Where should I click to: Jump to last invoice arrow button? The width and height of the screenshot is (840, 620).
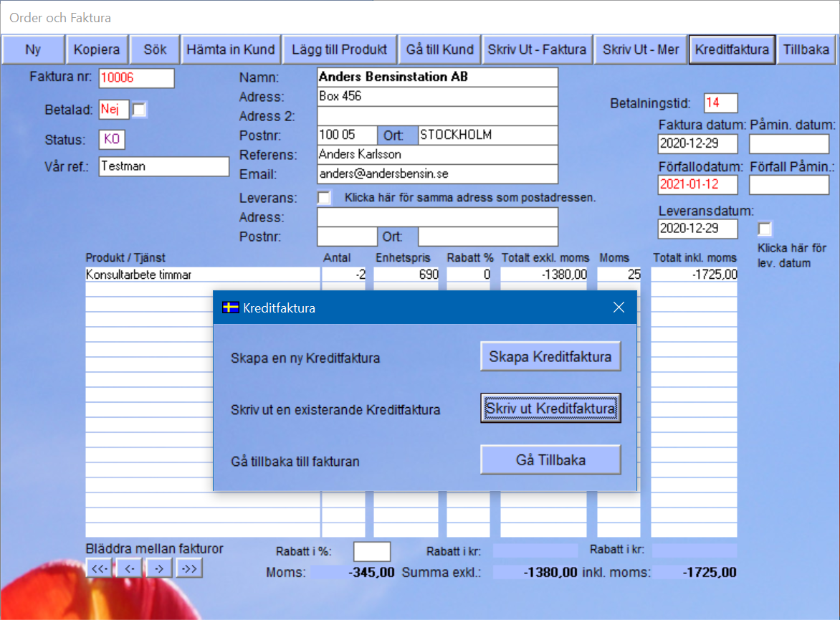coord(189,568)
